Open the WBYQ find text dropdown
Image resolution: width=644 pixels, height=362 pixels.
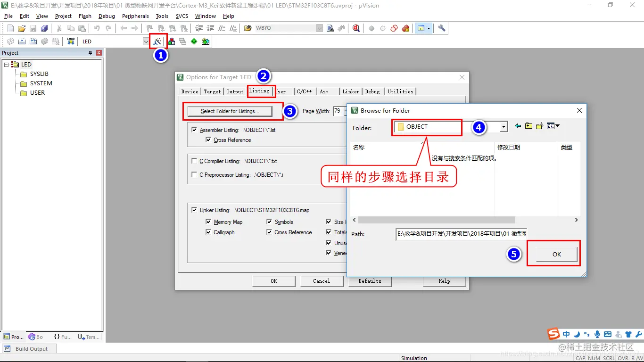pos(320,28)
